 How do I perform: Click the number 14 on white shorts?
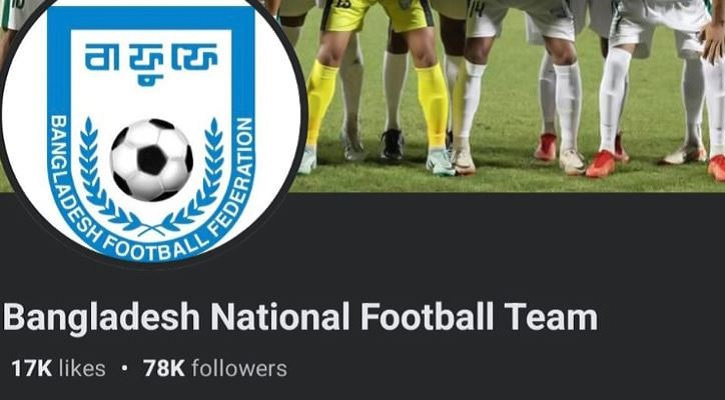point(477,10)
